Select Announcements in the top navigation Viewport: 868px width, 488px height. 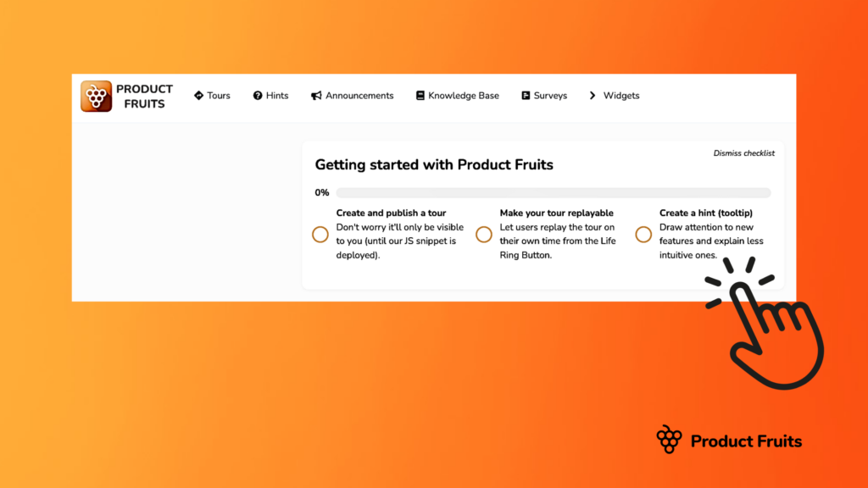[359, 95]
